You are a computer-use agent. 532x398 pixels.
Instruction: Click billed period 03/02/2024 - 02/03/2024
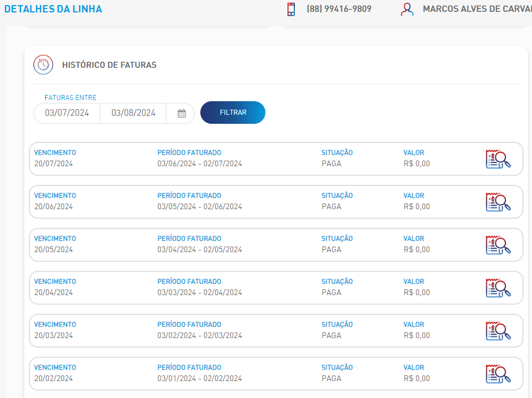point(200,335)
